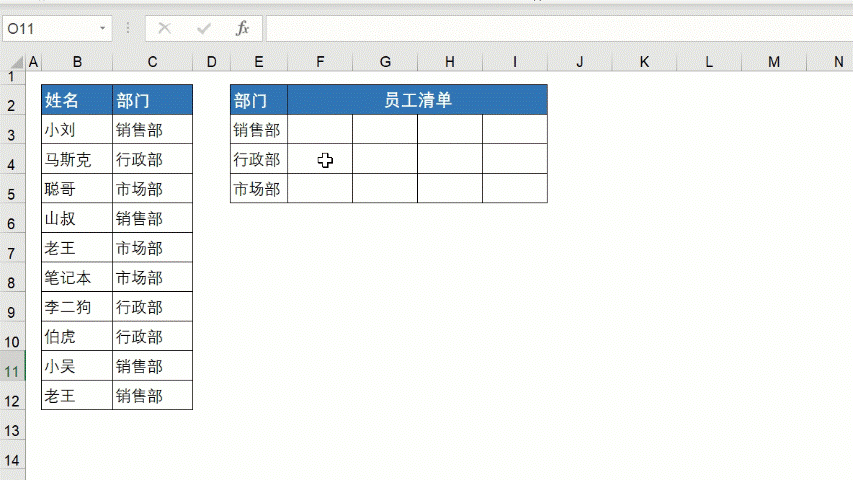The width and height of the screenshot is (853, 480).
Task: Select empty cell G4 in 行政部 row
Action: [x=385, y=159]
